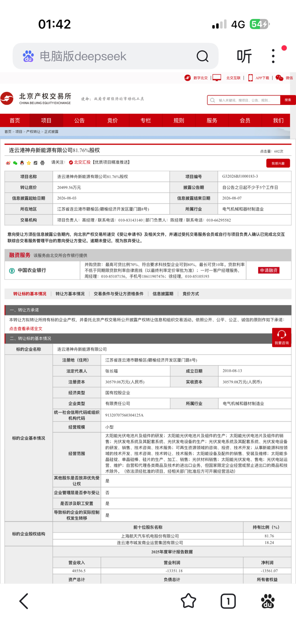
Task: Tap the monitor icon beside 北交互联
Action: [217, 78]
